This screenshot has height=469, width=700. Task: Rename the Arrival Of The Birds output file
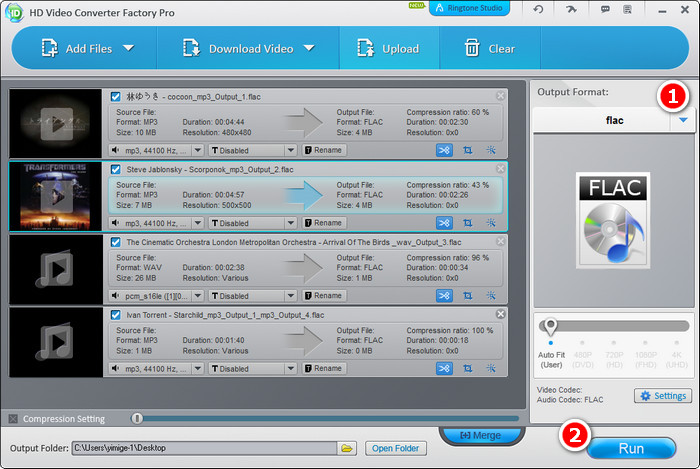tap(324, 295)
